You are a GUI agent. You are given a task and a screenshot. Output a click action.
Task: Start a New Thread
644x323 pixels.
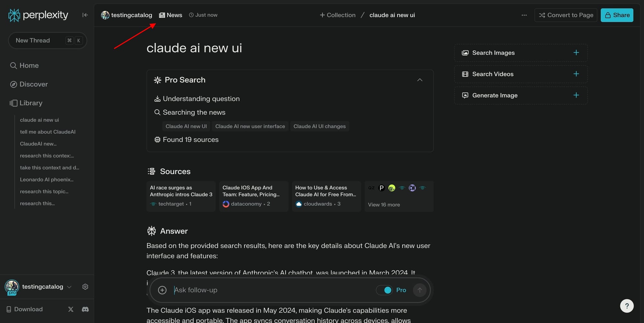48,41
